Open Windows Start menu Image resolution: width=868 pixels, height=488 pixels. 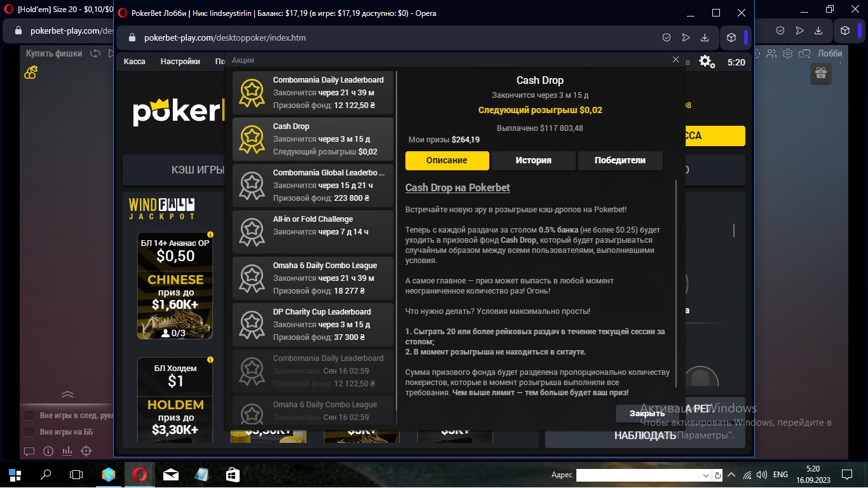[15, 475]
